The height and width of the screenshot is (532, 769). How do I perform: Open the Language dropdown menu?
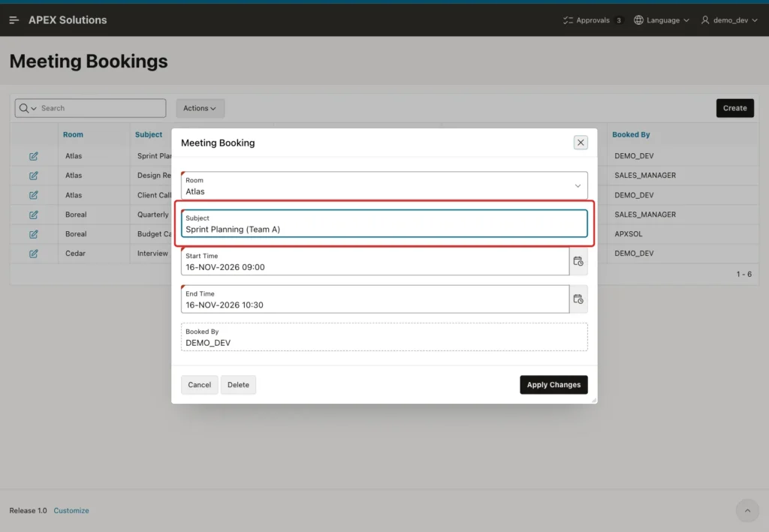[662, 20]
